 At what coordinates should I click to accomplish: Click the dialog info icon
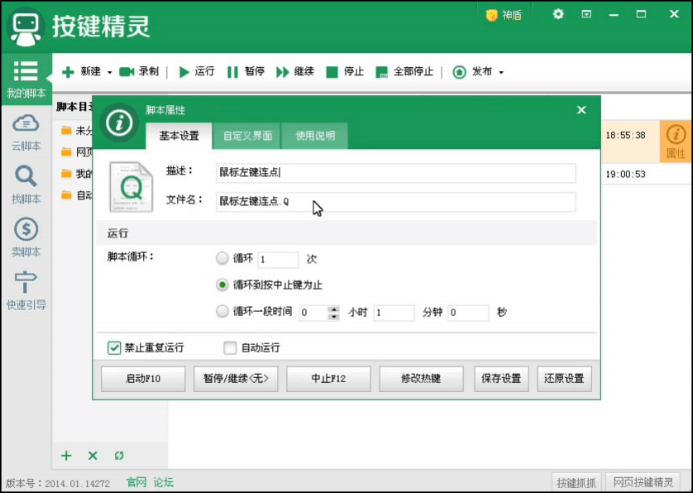[119, 122]
